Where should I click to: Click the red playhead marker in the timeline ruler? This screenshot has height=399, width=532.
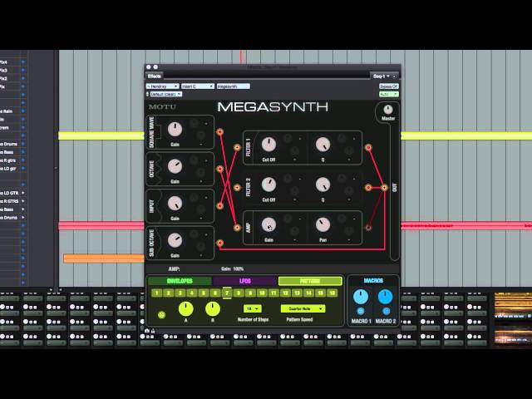pos(241,57)
